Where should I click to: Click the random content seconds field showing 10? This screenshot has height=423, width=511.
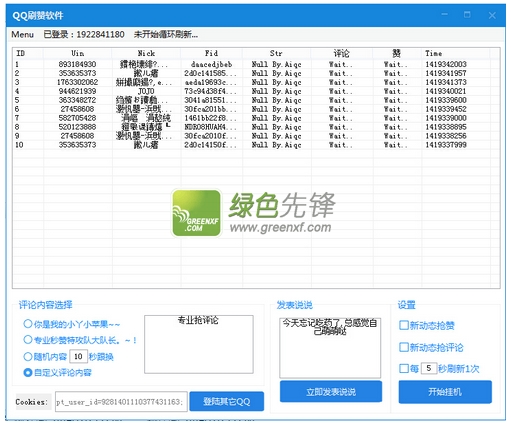tap(78, 357)
